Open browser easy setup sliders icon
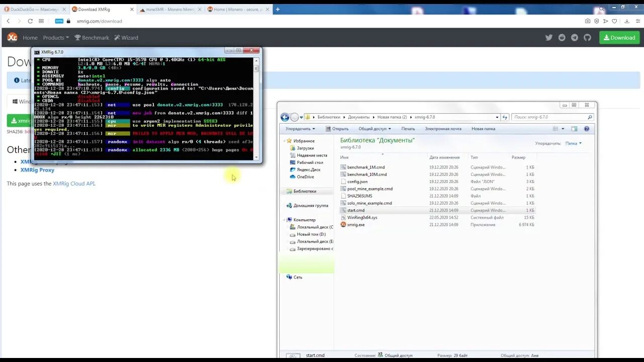The width and height of the screenshot is (644, 362). tap(637, 21)
